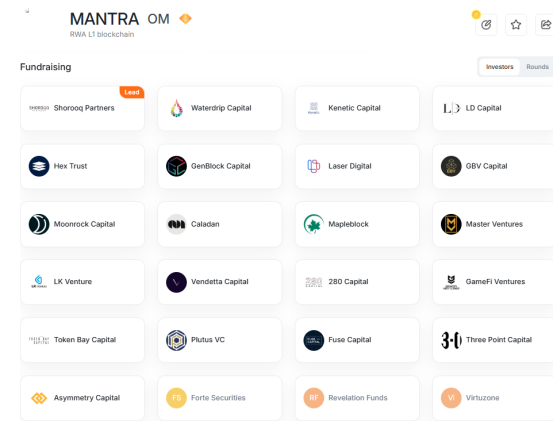Select the GenBlock Capital name text
Screen dimensions: 554x421
[221, 166]
